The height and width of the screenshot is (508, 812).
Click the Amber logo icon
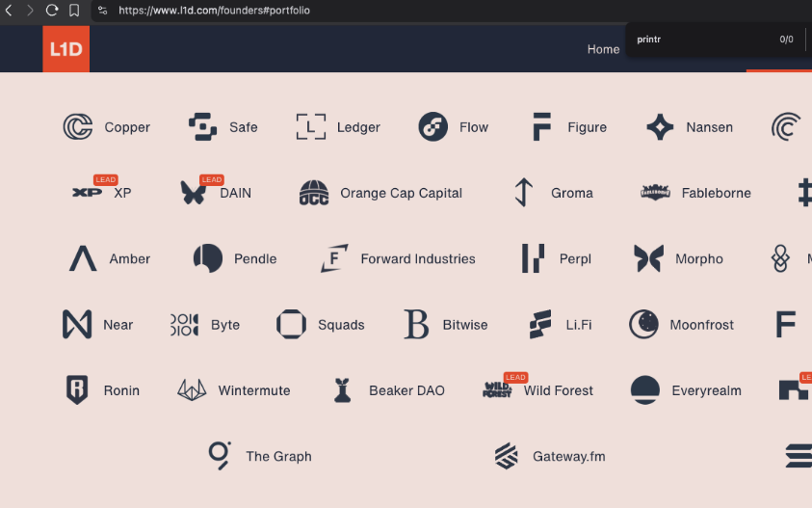[83, 258]
